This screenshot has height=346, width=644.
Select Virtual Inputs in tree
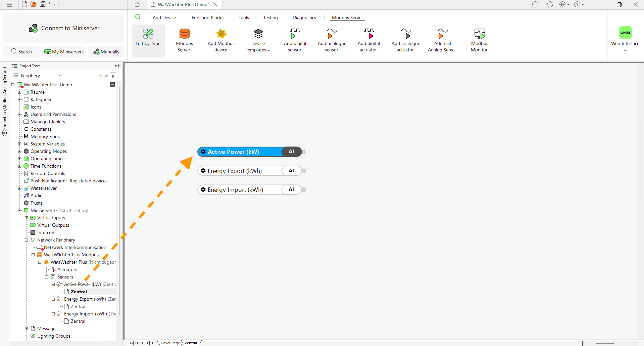[51, 218]
